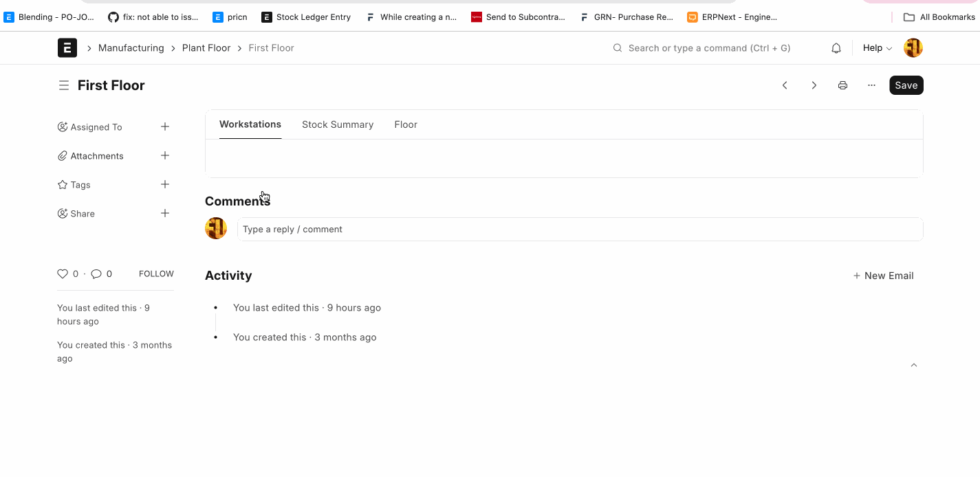Open the Help dropdown
Image resolution: width=980 pixels, height=477 pixels.
[877, 48]
